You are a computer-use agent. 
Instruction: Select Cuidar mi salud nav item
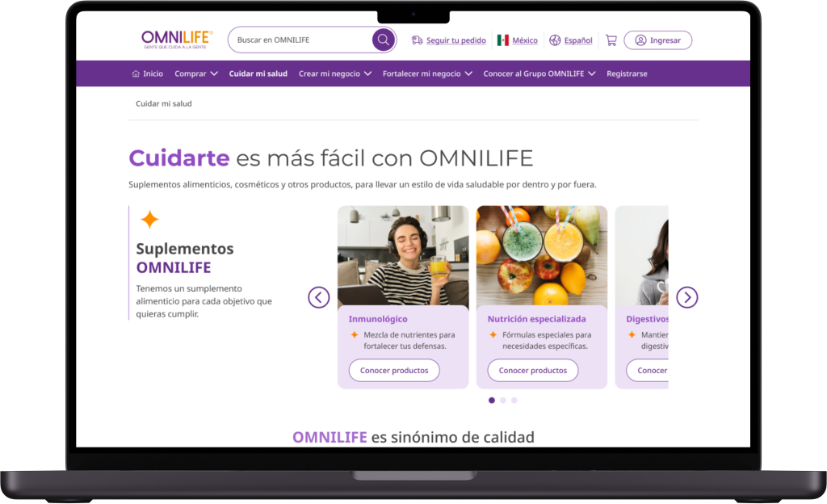(258, 73)
